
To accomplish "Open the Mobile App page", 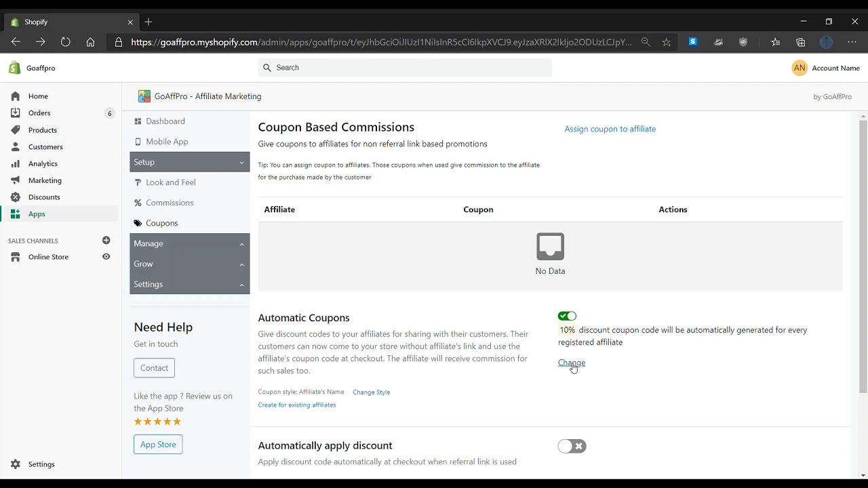I will 167,142.
